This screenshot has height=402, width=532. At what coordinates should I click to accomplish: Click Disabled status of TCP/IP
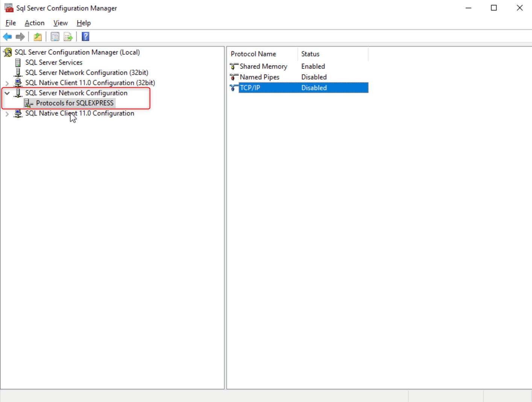pyautogui.click(x=314, y=88)
